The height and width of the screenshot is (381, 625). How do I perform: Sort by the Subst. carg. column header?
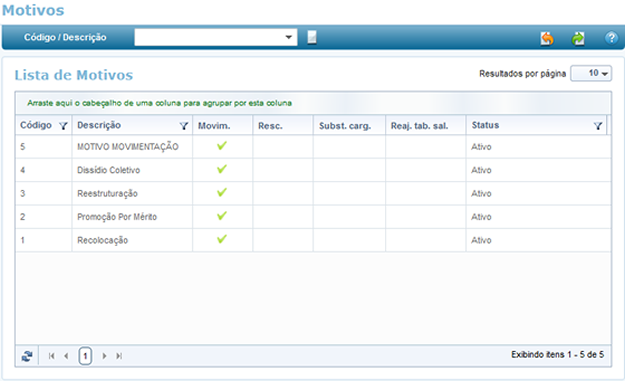coord(345,126)
